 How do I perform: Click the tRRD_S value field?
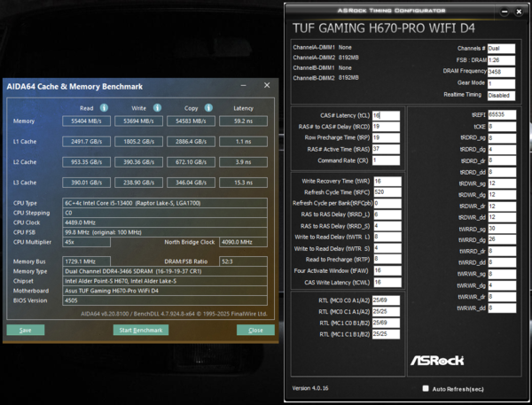click(387, 226)
